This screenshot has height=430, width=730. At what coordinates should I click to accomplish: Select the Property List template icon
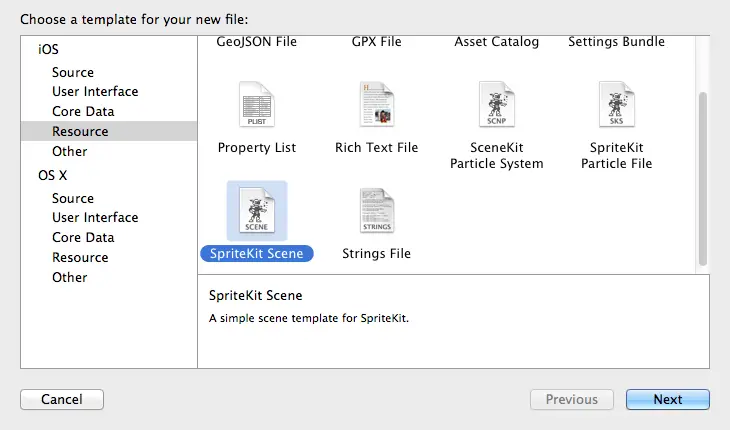tap(257, 106)
